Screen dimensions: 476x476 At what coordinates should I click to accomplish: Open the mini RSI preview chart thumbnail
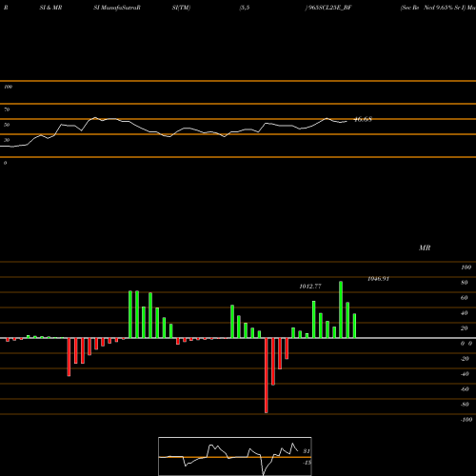click(x=235, y=456)
